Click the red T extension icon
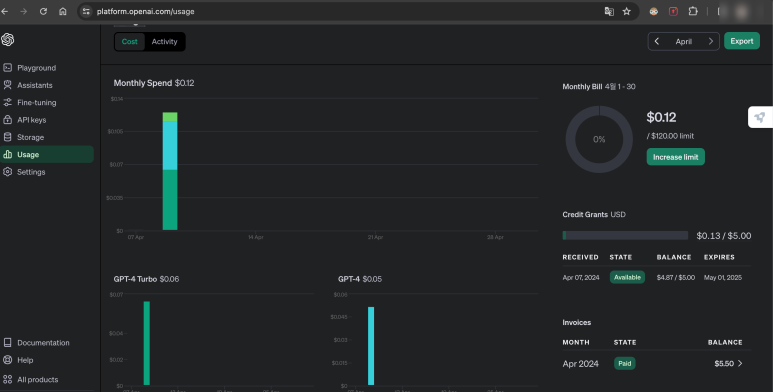The image size is (773, 392). click(x=673, y=11)
